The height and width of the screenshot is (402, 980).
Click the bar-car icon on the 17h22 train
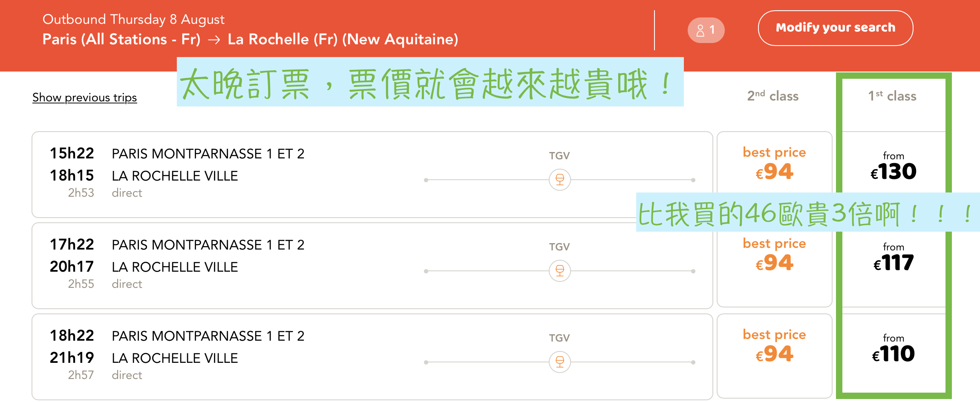(x=559, y=271)
